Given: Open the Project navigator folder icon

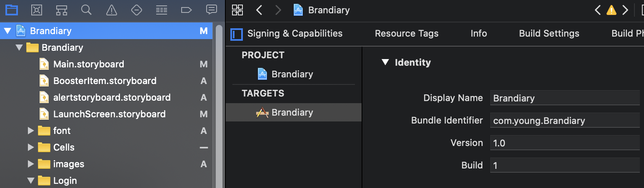Looking at the screenshot, I should (11, 10).
